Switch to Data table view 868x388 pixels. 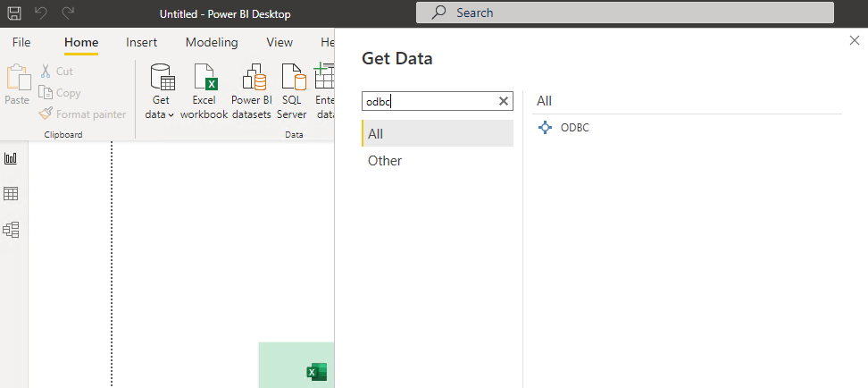click(12, 194)
